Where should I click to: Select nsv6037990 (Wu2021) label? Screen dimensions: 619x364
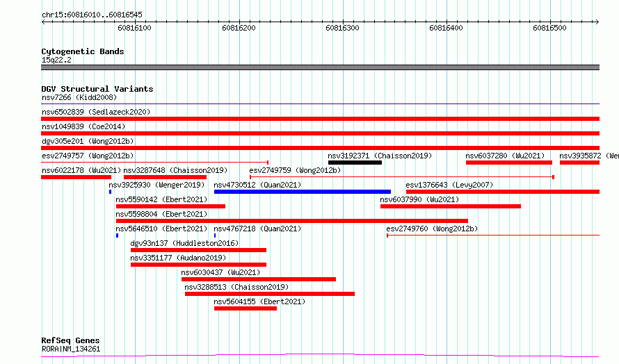[x=419, y=199]
